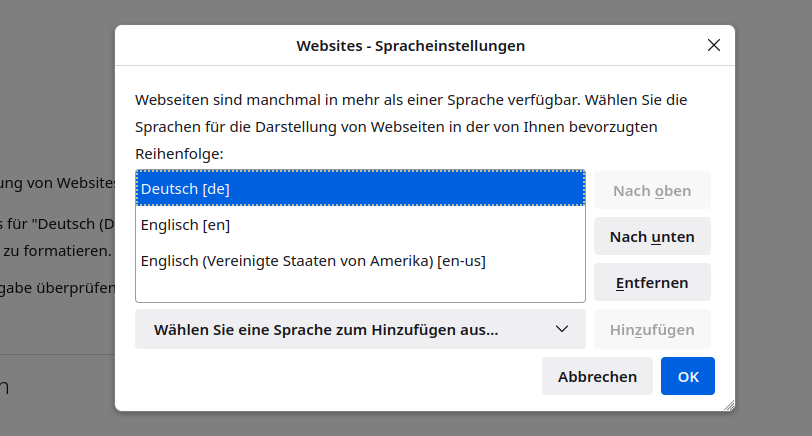The width and height of the screenshot is (812, 436).
Task: Select Englisch (Vereinigte Staaten von Amerika) entry
Action: (x=360, y=261)
